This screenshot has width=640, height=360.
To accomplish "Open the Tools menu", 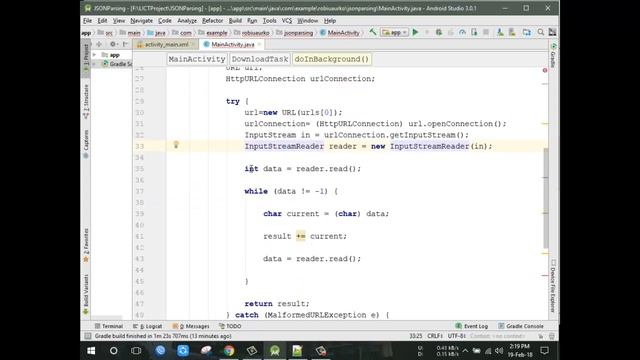I will tap(269, 20).
